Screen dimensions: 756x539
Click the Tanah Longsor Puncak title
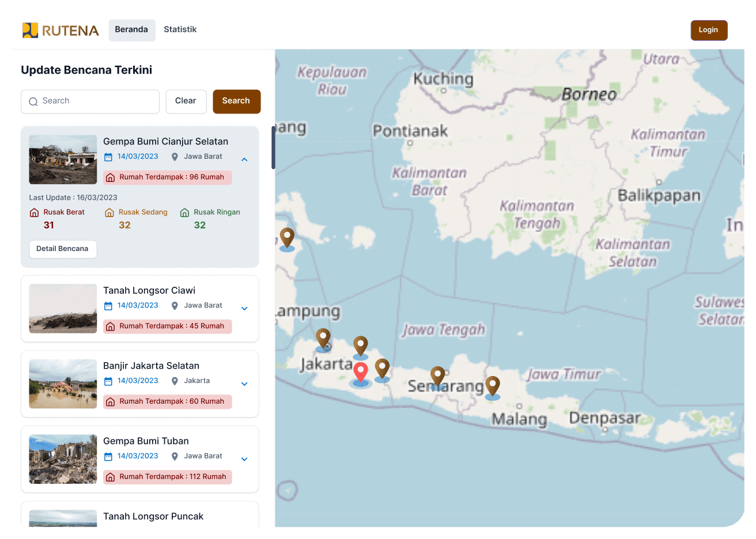click(x=153, y=517)
